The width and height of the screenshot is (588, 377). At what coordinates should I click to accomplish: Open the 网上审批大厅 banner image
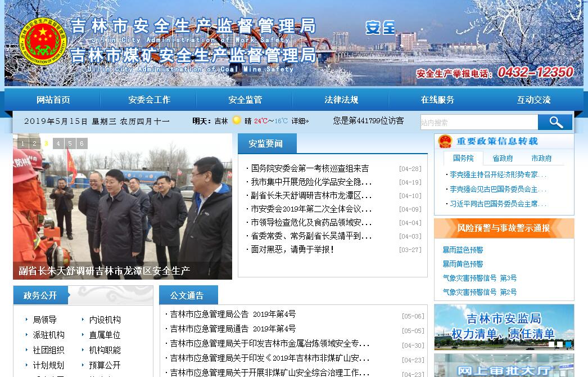(x=504, y=365)
